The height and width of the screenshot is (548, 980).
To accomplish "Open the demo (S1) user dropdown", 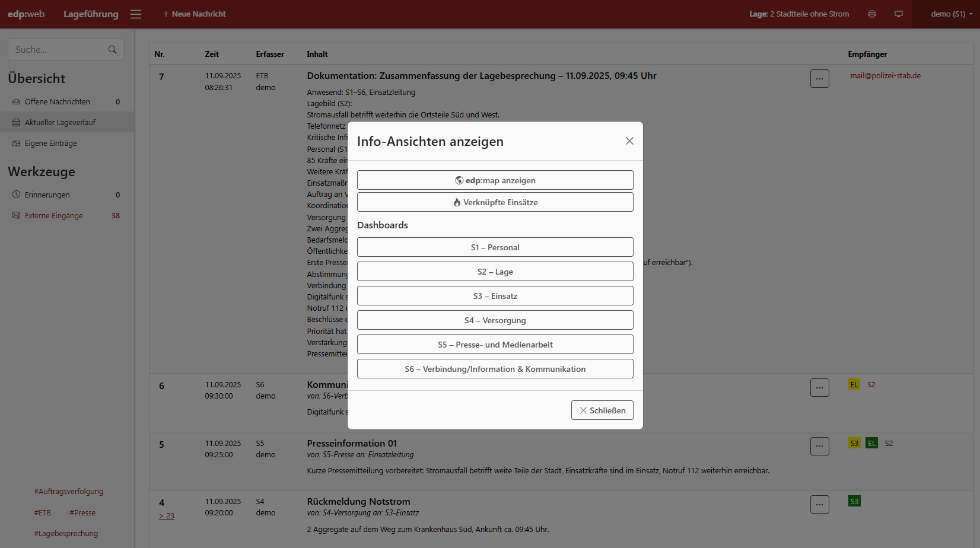I will (x=951, y=14).
